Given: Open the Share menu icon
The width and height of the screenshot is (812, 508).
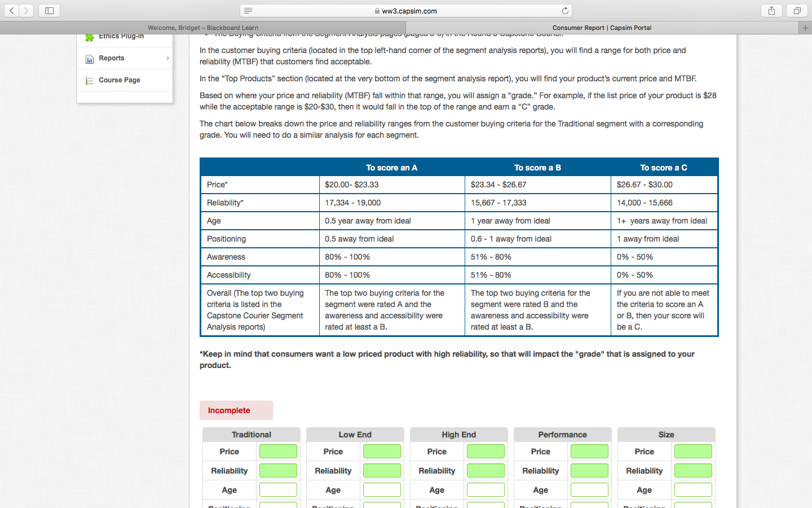Looking at the screenshot, I should pyautogui.click(x=771, y=11).
